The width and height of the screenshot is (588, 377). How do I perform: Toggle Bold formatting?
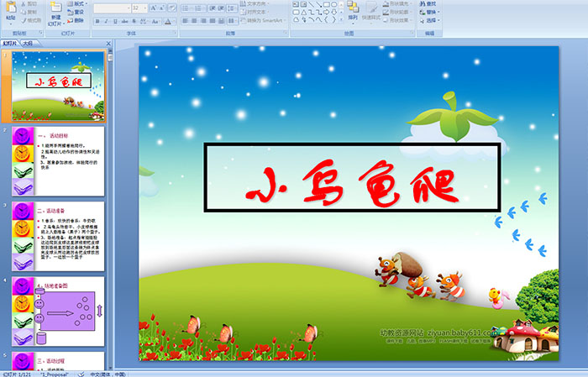point(97,21)
